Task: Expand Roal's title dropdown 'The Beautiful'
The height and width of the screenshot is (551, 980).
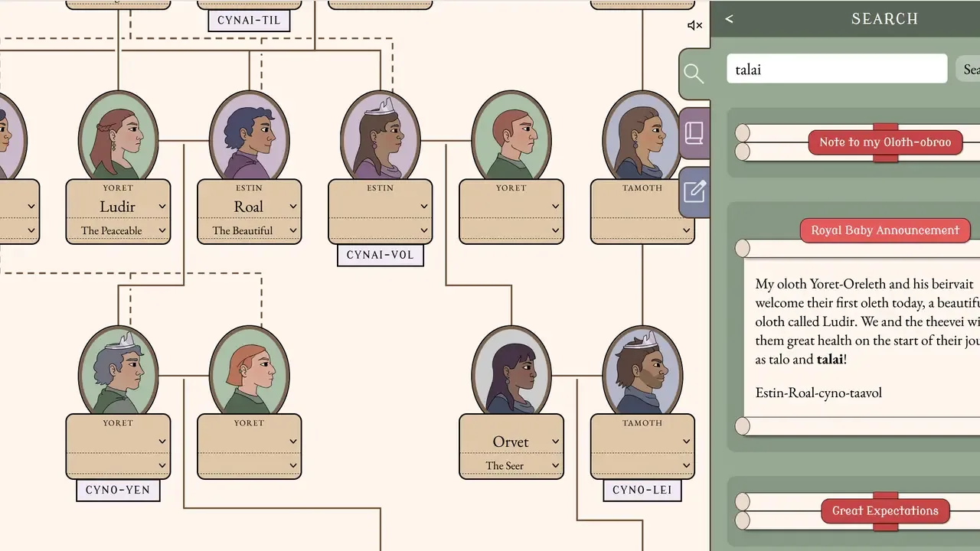Action: click(x=249, y=230)
